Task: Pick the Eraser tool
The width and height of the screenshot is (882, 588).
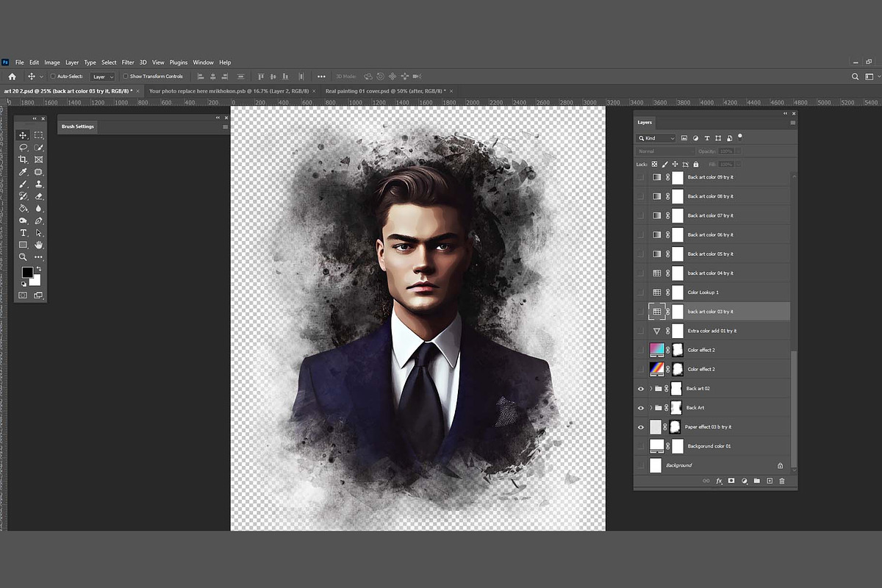Action: point(38,196)
